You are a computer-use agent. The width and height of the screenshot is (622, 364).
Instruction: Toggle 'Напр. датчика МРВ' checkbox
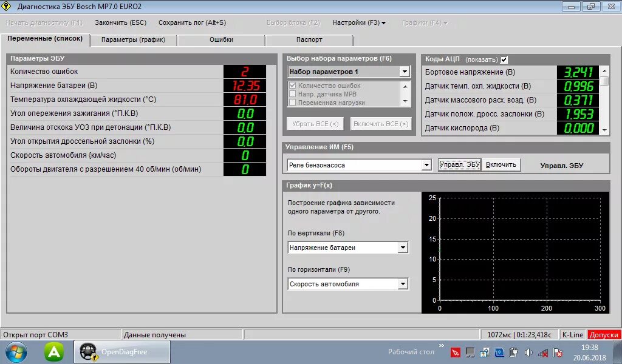(292, 94)
